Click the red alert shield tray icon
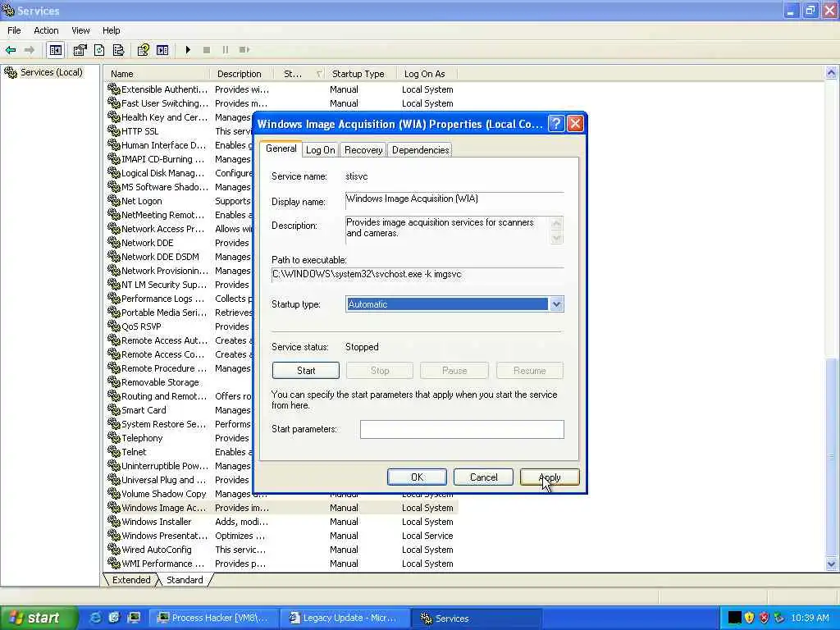Image resolution: width=840 pixels, height=630 pixels. (765, 618)
